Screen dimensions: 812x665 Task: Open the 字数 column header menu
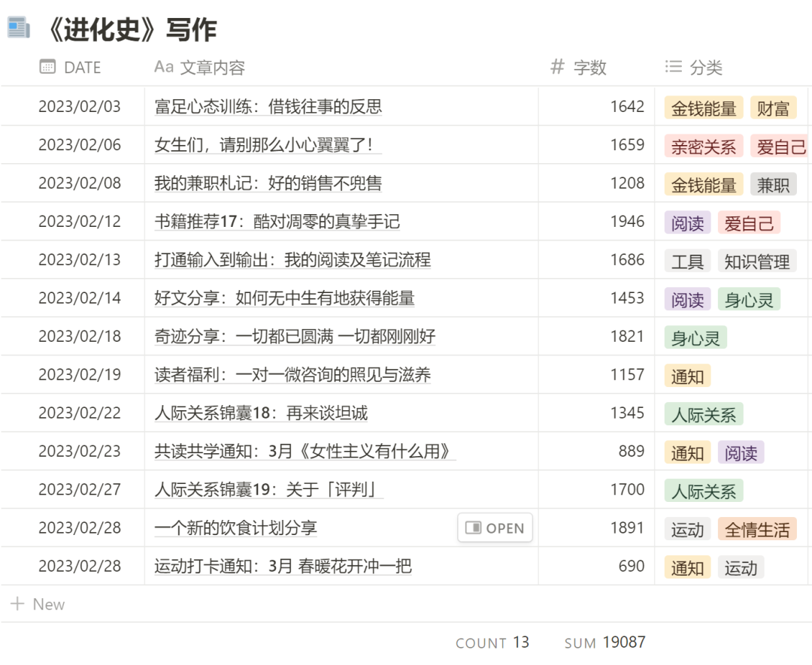[x=578, y=68]
